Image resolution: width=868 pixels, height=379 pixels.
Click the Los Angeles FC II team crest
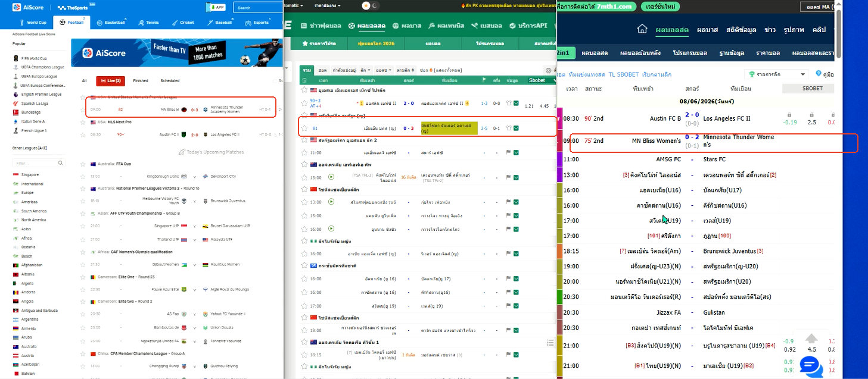[205, 134]
